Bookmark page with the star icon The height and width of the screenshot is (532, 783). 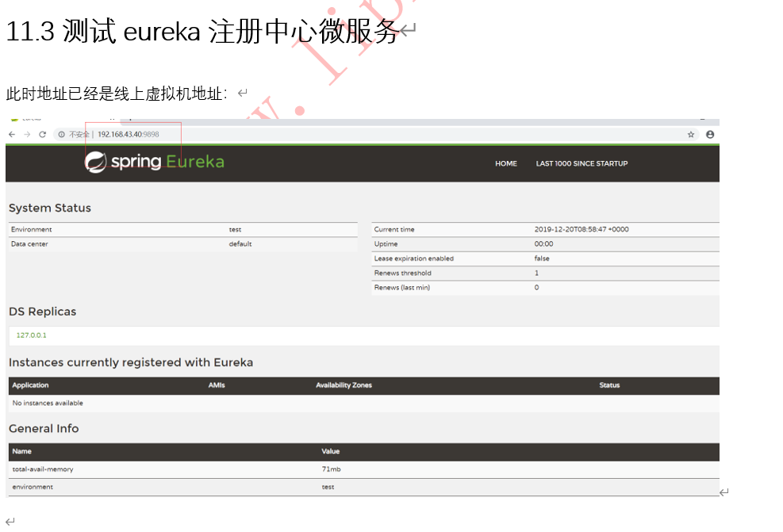pyautogui.click(x=691, y=134)
